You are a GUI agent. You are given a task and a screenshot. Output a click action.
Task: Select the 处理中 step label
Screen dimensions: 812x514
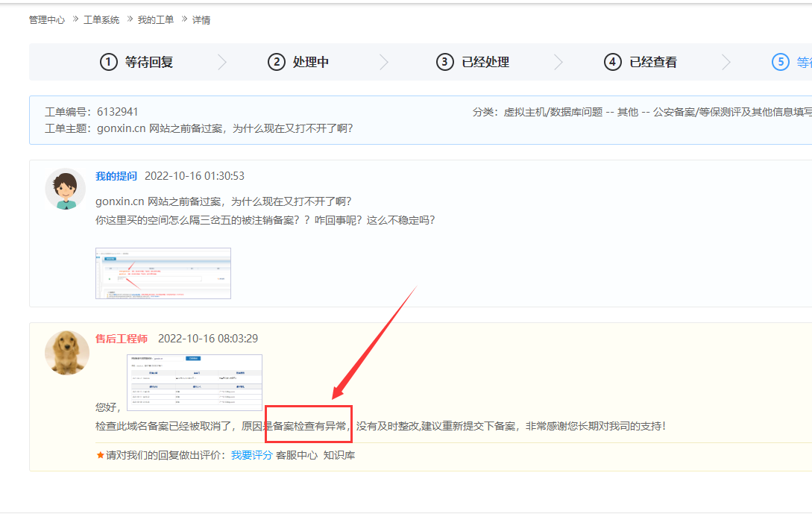[x=311, y=62]
